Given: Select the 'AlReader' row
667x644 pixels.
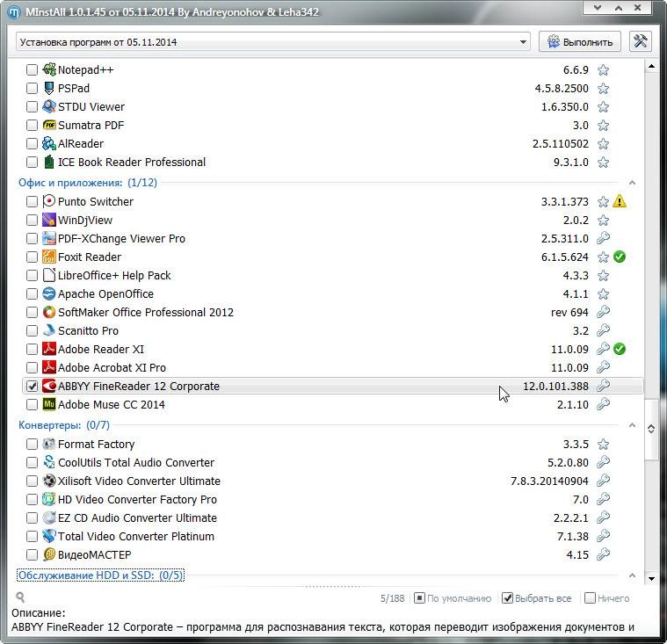Looking at the screenshot, I should [333, 144].
